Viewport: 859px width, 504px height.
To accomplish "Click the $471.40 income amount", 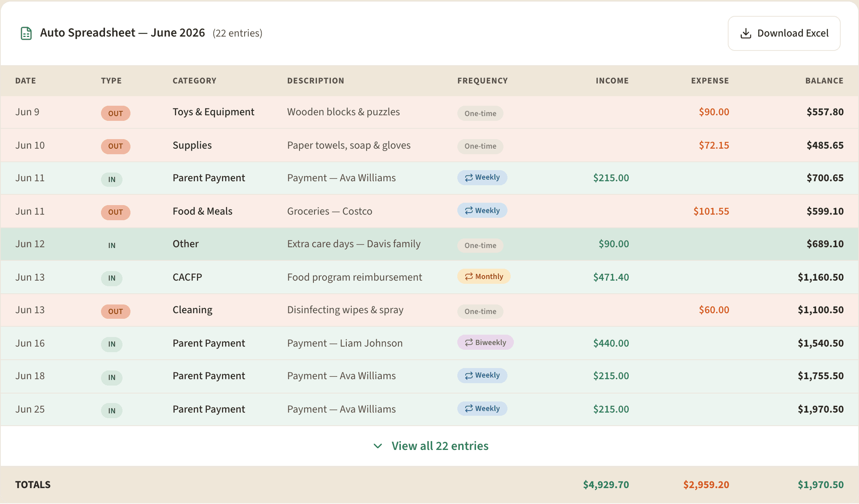I will coord(611,277).
